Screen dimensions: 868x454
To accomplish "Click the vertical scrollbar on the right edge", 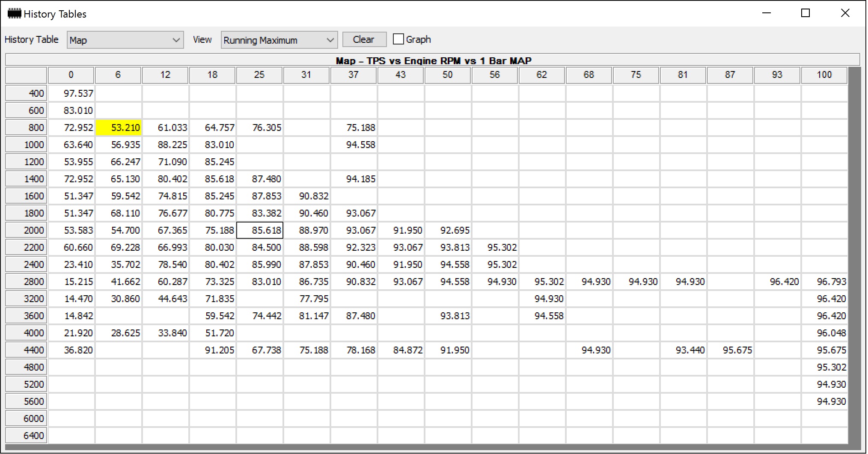I will pyautogui.click(x=854, y=255).
